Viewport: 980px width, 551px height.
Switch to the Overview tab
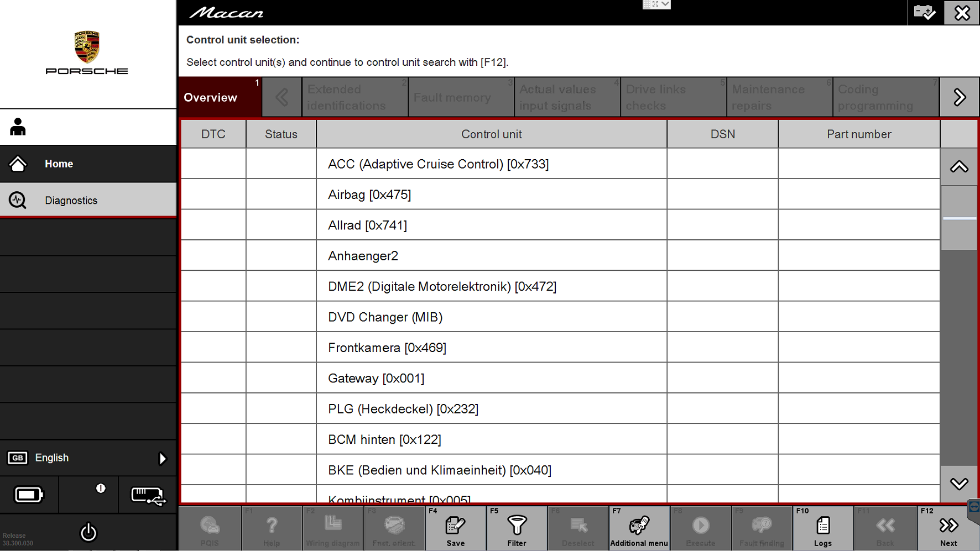pyautogui.click(x=220, y=97)
